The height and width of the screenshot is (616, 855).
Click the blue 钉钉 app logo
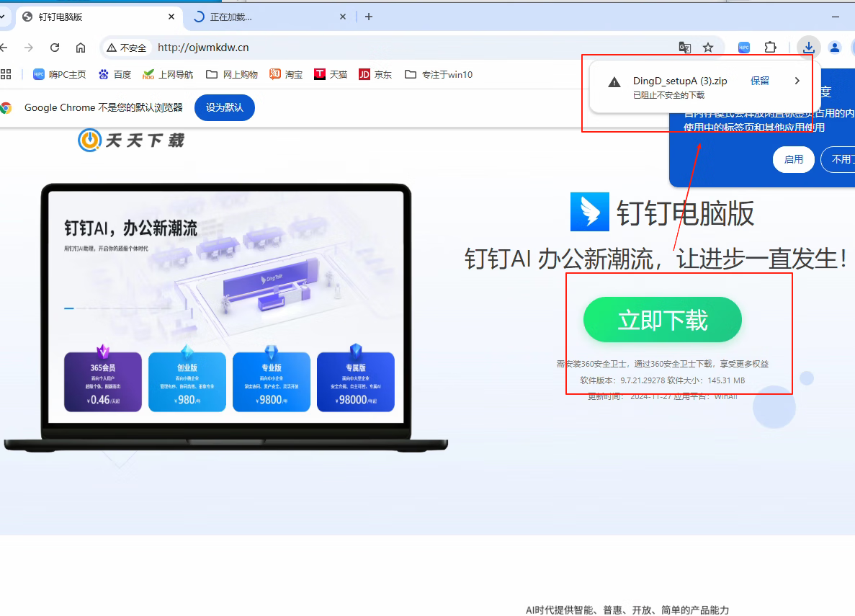click(589, 212)
